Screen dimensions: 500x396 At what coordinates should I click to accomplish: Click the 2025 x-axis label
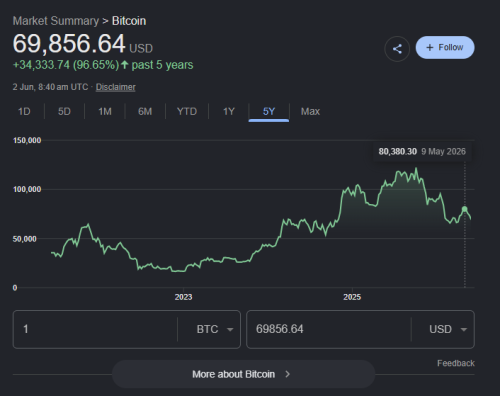352,297
